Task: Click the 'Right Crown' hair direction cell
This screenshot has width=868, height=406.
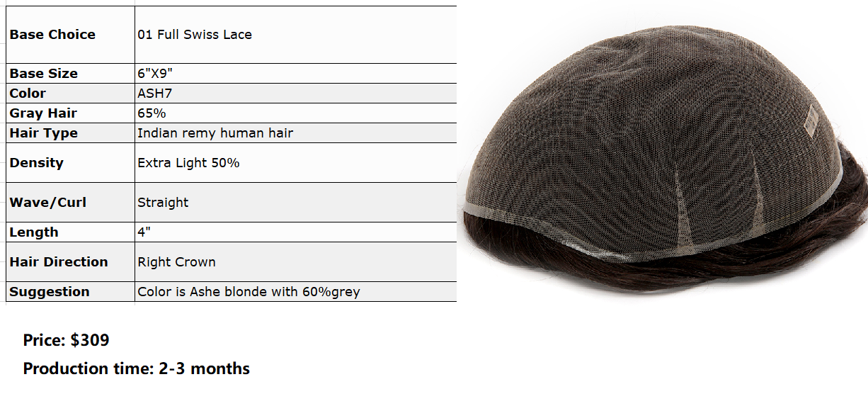Action: (296, 262)
